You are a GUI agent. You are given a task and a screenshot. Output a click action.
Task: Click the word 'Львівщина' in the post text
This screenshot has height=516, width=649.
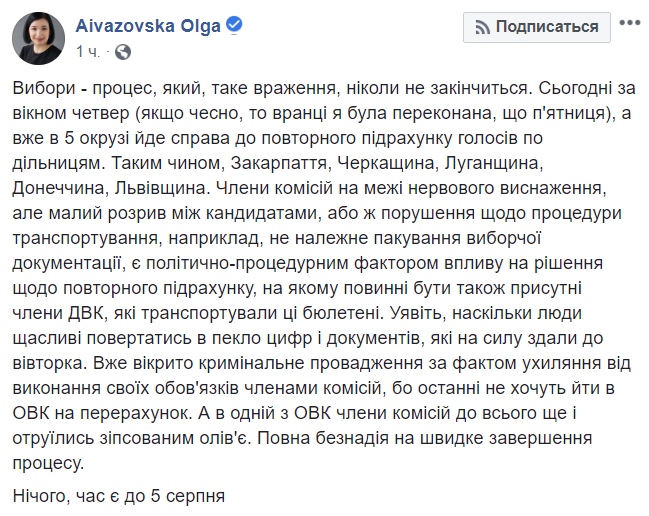point(161,188)
